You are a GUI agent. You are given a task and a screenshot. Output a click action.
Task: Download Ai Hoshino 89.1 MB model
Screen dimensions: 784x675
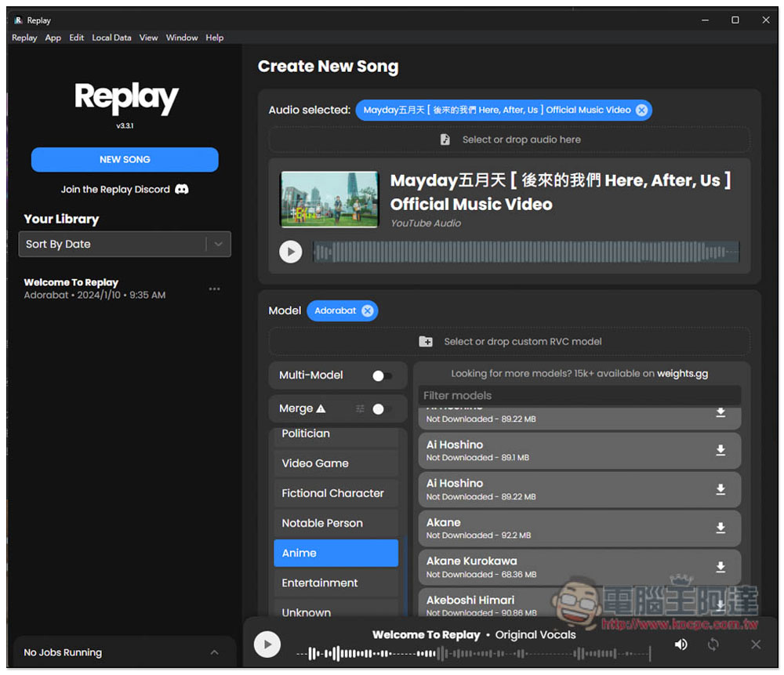720,450
